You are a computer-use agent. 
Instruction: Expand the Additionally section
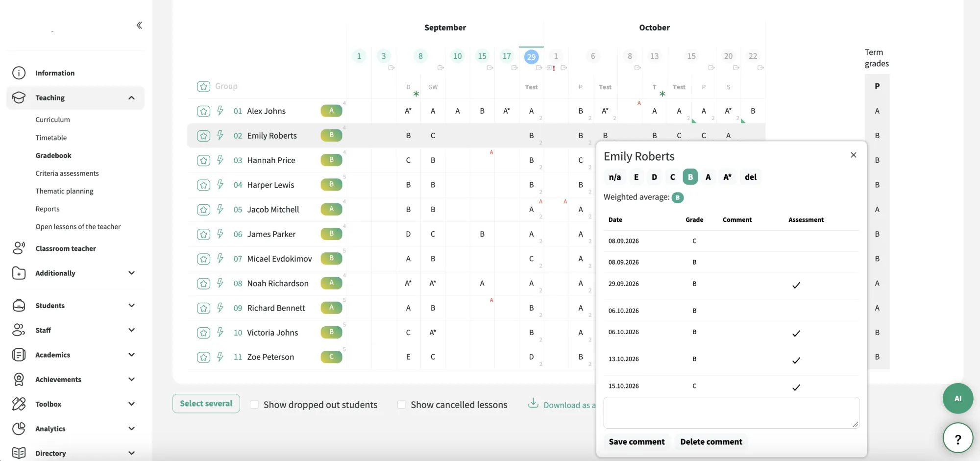[x=131, y=273]
